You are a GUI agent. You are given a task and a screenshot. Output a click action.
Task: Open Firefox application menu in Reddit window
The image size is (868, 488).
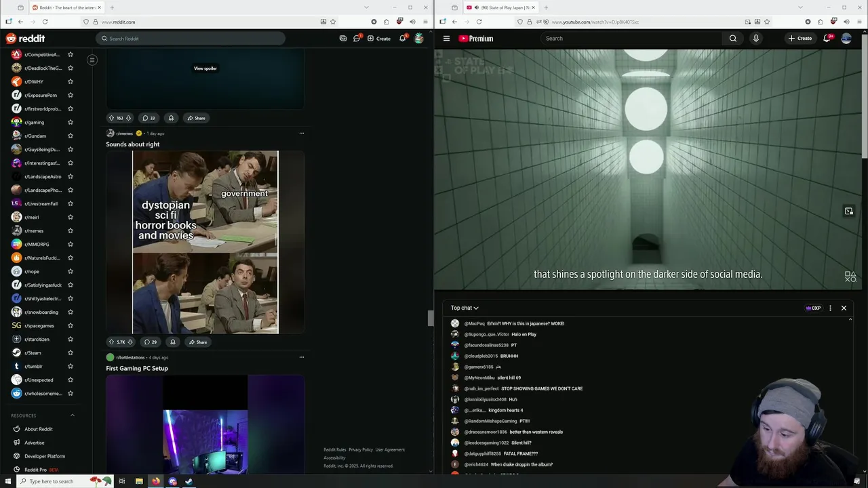click(425, 22)
